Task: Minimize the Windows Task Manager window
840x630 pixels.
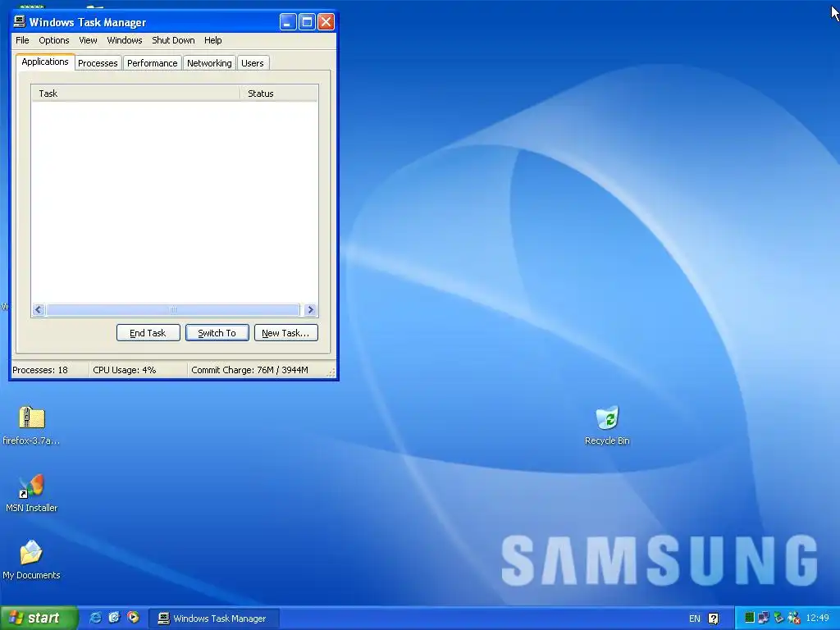Action: 288,22
